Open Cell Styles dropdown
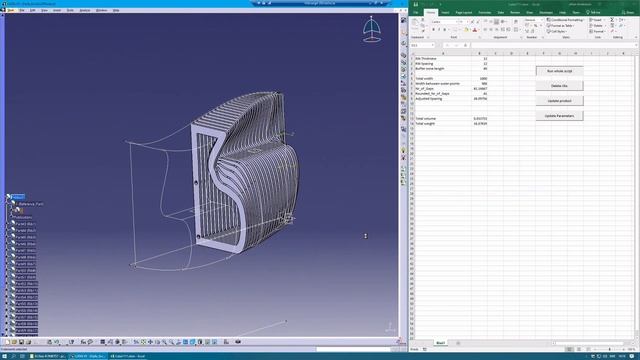Viewport: 640px width, 360px height. [x=557, y=31]
